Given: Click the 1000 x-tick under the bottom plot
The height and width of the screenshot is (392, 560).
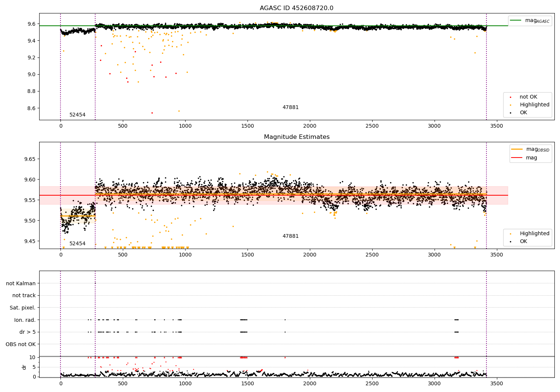Looking at the screenshot, I should pyautogui.click(x=185, y=383).
